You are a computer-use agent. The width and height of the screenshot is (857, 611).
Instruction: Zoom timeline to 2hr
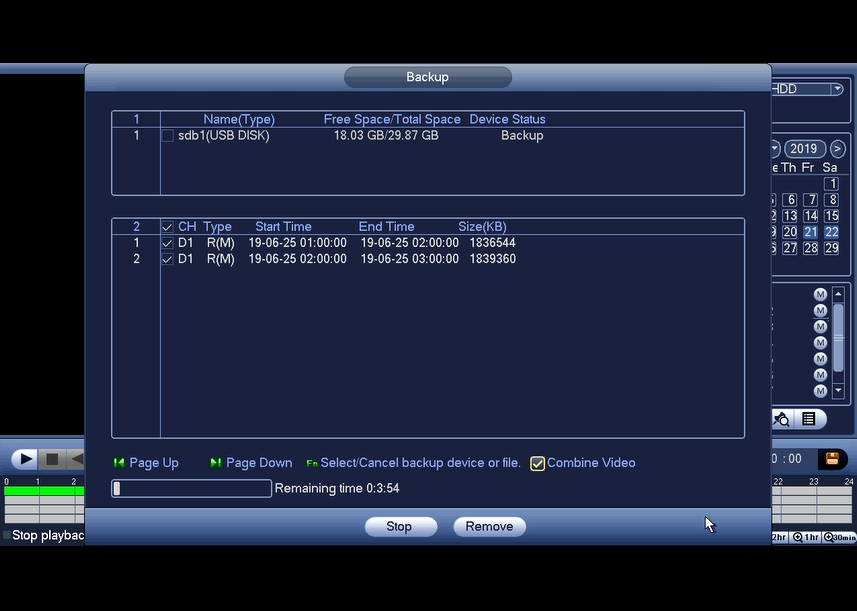[x=779, y=537]
